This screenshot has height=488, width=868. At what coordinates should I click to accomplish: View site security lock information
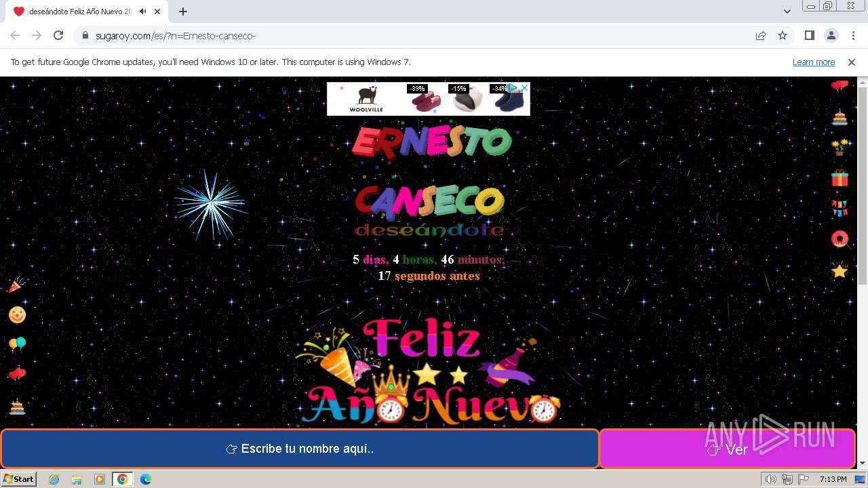click(x=85, y=35)
